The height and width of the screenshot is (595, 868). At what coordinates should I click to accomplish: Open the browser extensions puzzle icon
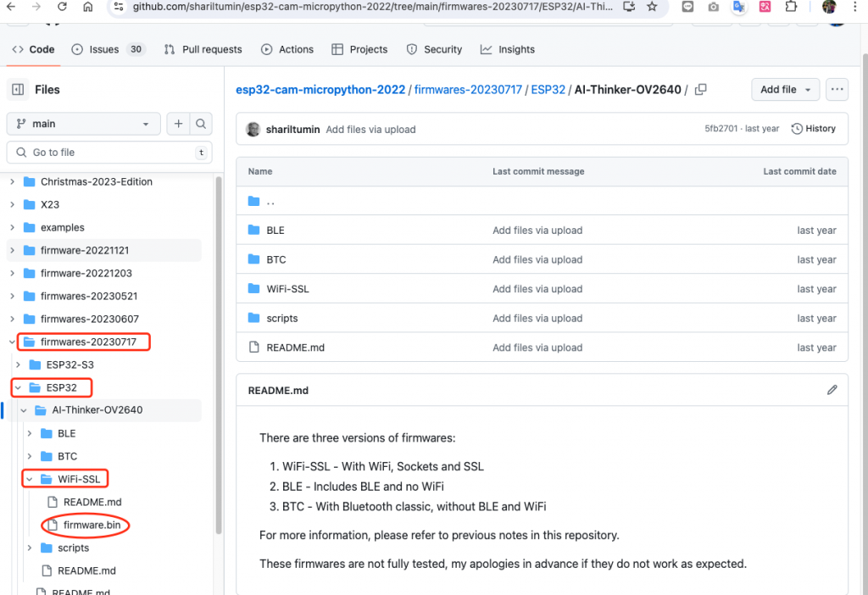pos(791,7)
